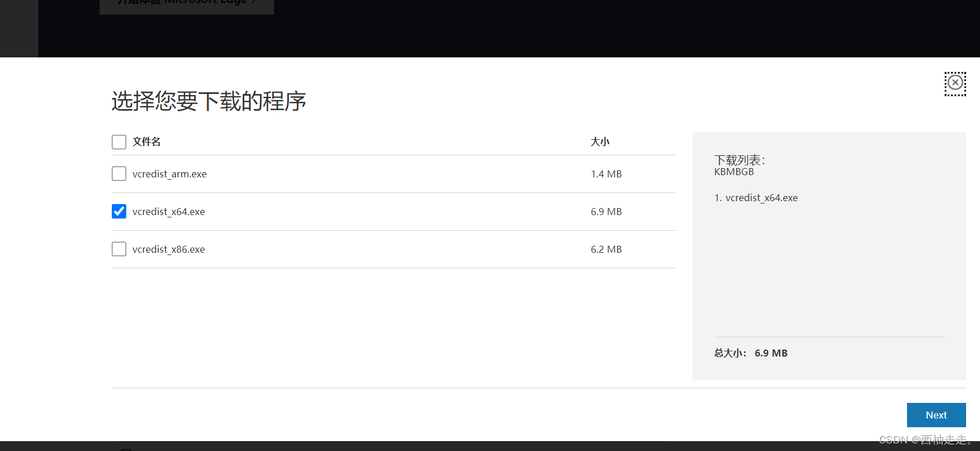Click the Next button
Image resolution: width=980 pixels, height=451 pixels.
coord(936,414)
